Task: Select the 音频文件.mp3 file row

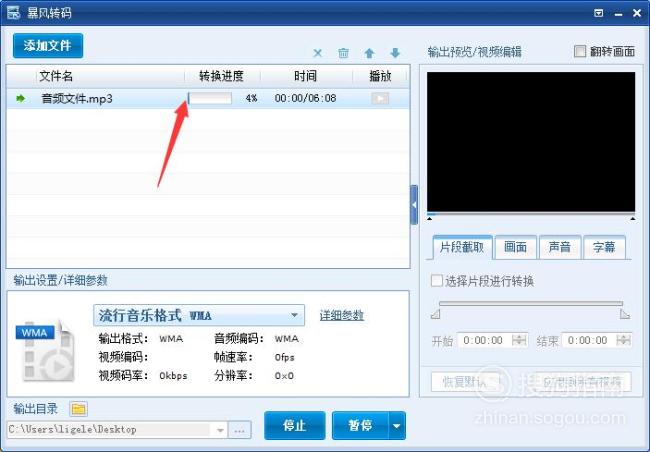Action: (208, 99)
